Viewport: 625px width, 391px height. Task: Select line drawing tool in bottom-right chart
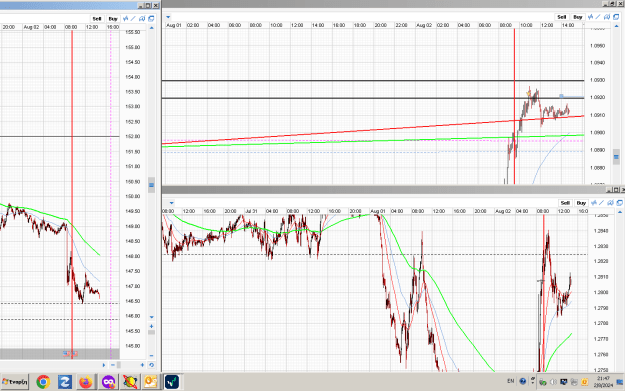pos(601,203)
